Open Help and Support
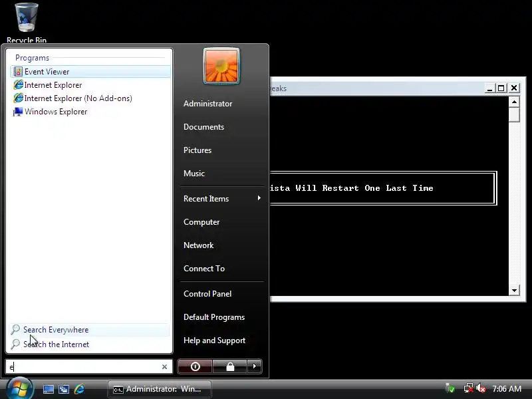This screenshot has width=532, height=399. 214,340
